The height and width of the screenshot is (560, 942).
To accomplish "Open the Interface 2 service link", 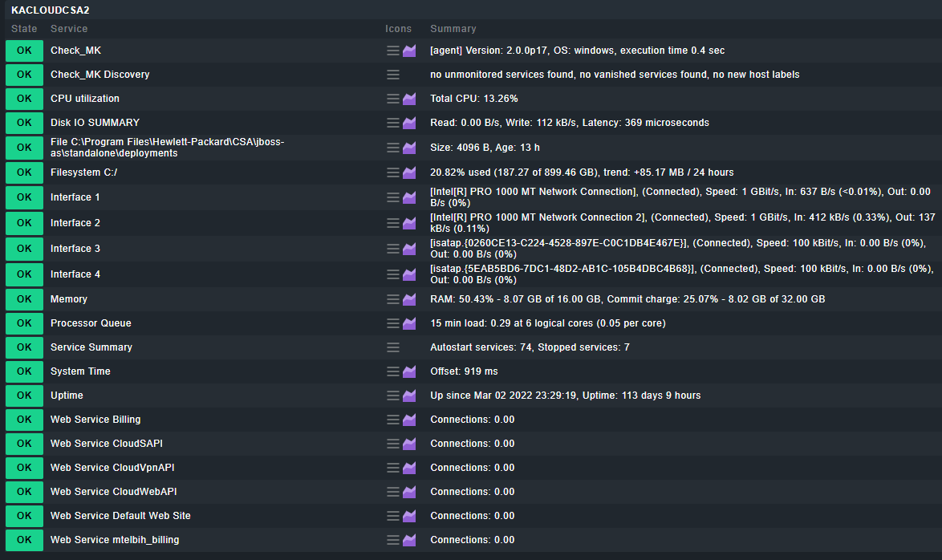I will (75, 223).
